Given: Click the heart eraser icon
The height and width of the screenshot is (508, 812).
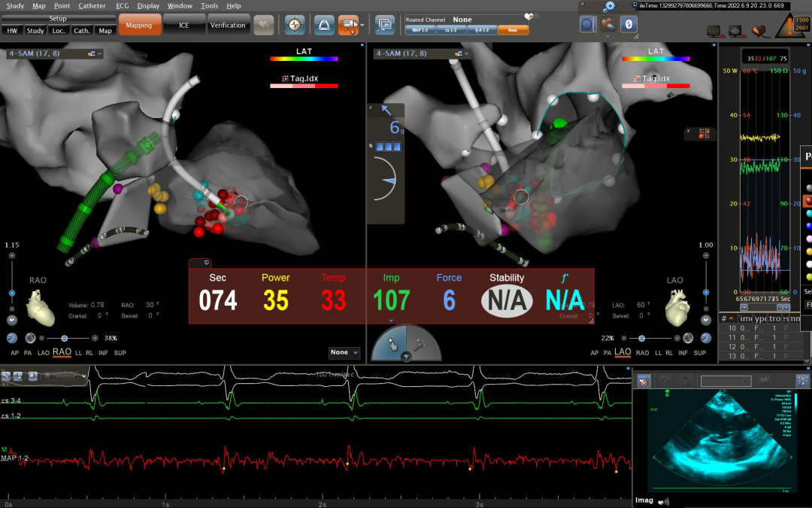Looking at the screenshot, I should click(608, 24).
